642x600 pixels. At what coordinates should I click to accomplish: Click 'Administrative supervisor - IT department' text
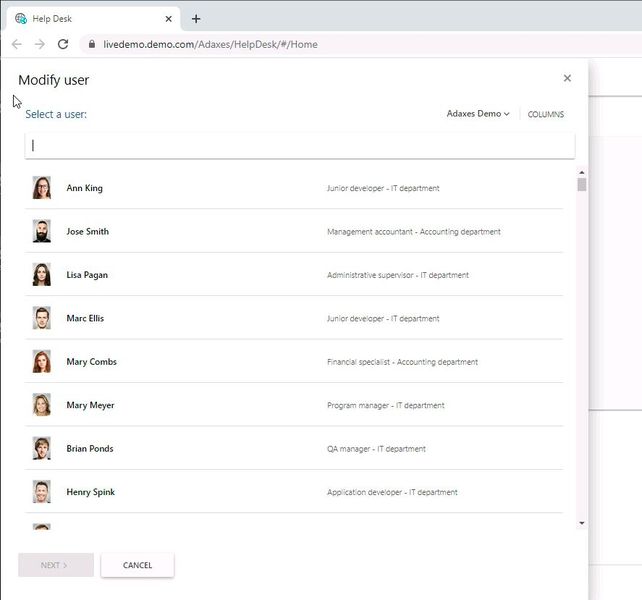click(398, 275)
